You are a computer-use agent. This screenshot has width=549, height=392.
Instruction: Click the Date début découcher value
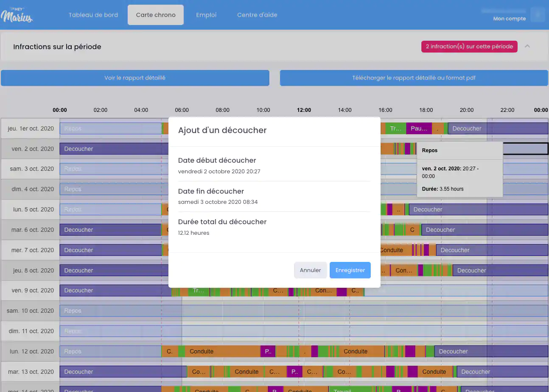click(x=219, y=172)
